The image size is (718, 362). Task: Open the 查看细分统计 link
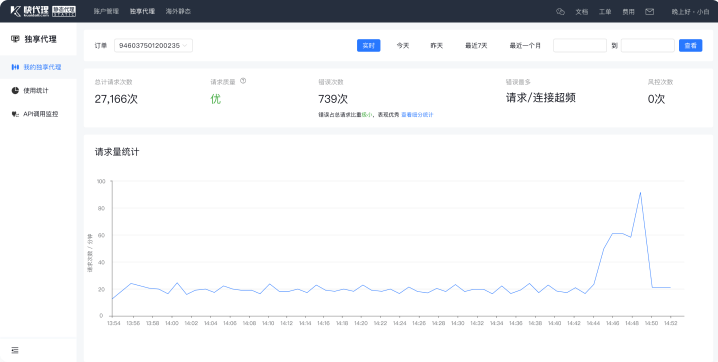(417, 115)
